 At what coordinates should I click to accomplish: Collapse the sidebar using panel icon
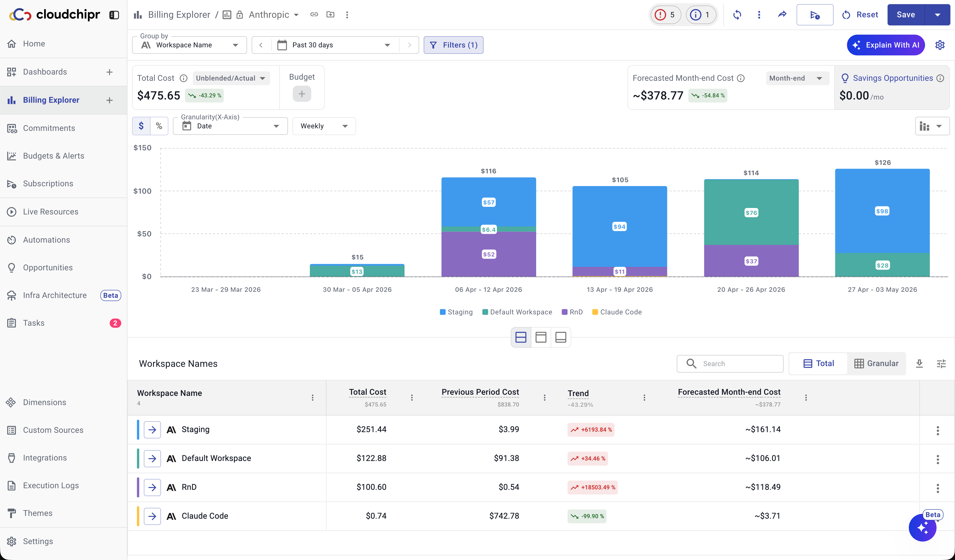114,15
